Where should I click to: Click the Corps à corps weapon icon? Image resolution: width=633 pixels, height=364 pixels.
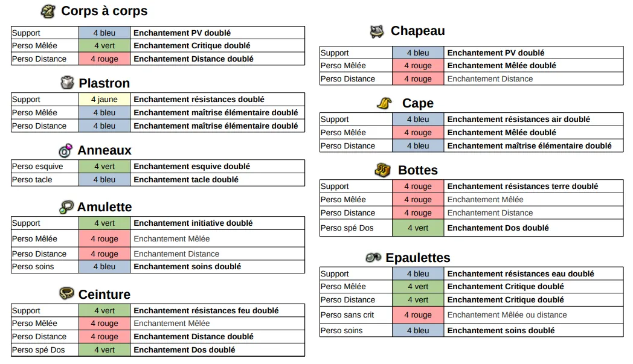click(x=48, y=11)
